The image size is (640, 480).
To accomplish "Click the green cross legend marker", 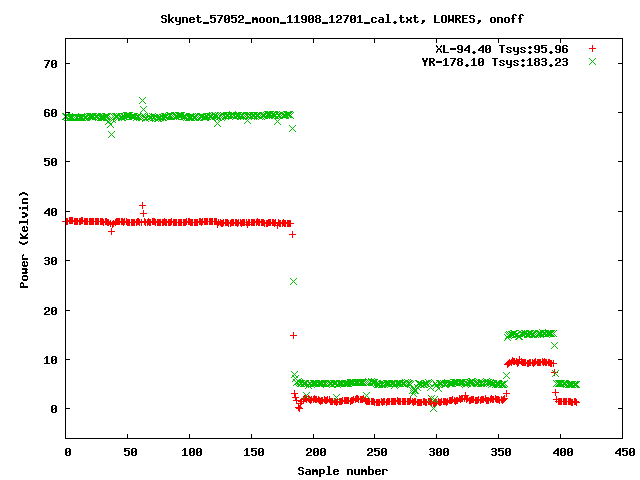I will 592,62.
